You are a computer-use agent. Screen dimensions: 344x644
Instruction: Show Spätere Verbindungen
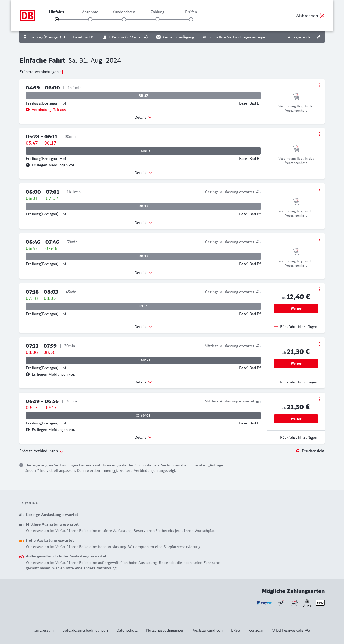42,451
